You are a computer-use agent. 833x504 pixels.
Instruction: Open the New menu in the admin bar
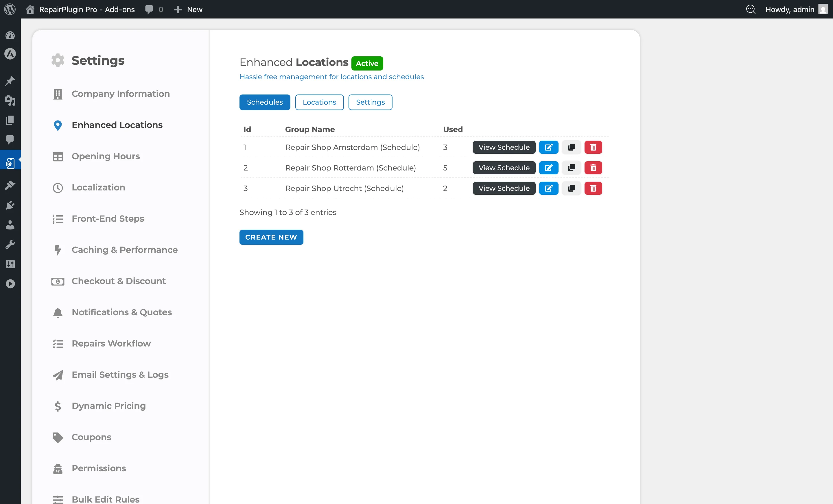pyautogui.click(x=188, y=9)
